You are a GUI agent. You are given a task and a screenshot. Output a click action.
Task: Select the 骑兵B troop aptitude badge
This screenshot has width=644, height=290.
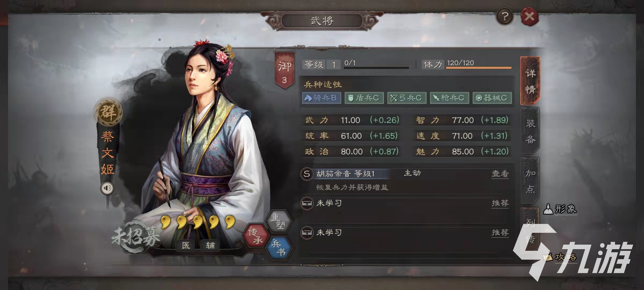click(x=321, y=98)
